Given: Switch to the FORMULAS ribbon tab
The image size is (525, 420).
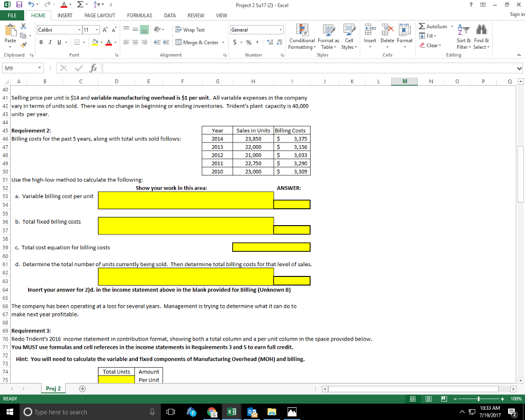Looking at the screenshot, I should click(139, 15).
